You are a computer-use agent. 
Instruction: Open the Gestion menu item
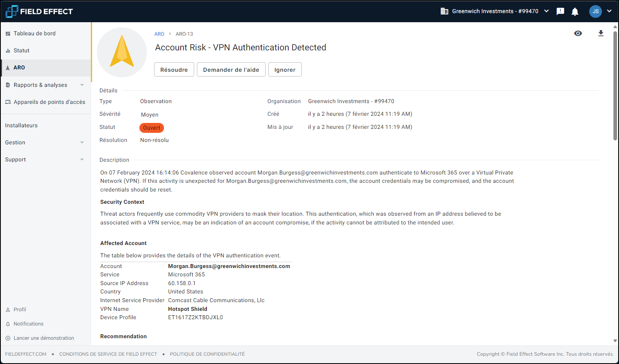tap(15, 142)
